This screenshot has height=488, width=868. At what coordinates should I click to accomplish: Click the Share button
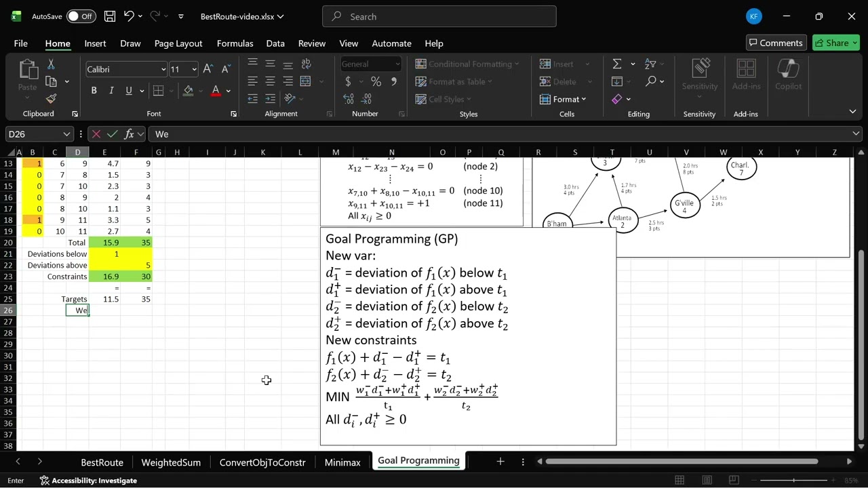[x=836, y=43]
